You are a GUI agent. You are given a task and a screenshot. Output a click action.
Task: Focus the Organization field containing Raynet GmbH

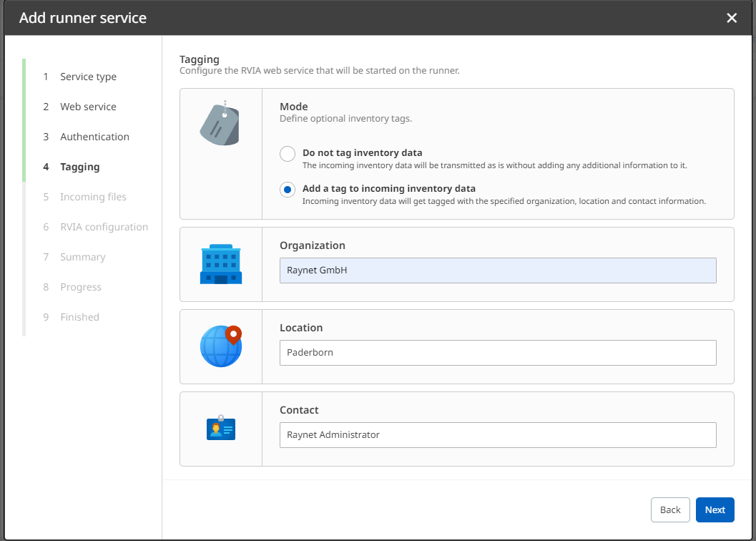click(498, 270)
